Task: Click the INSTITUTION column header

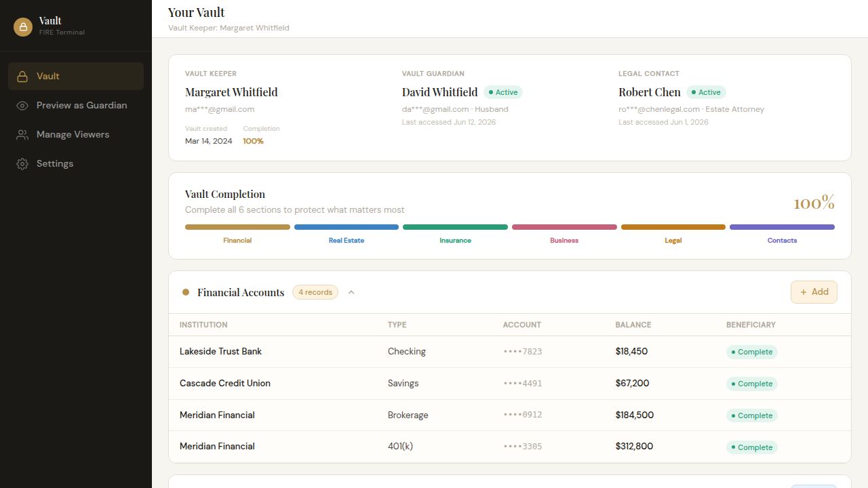Action: point(203,325)
